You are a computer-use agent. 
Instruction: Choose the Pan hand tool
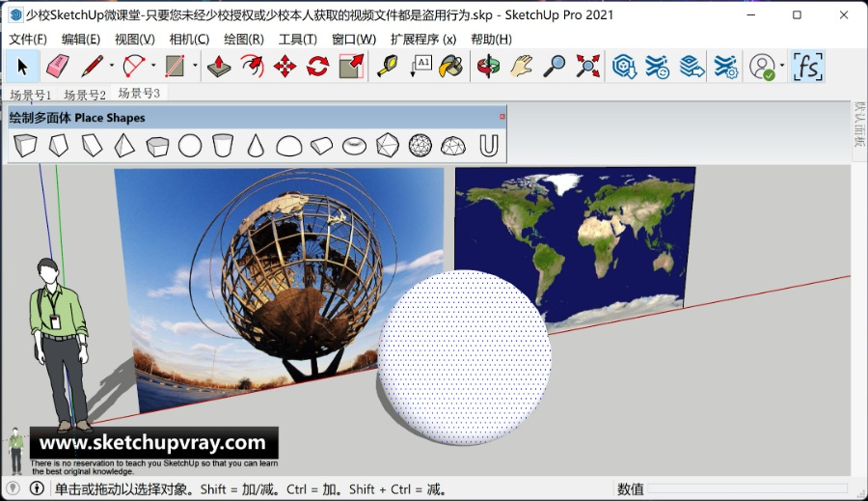tap(522, 67)
